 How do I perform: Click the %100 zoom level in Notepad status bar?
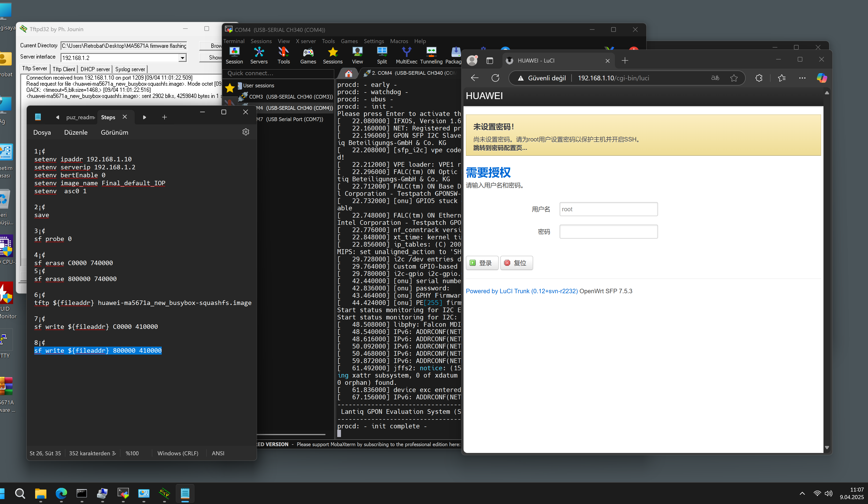[x=132, y=453]
